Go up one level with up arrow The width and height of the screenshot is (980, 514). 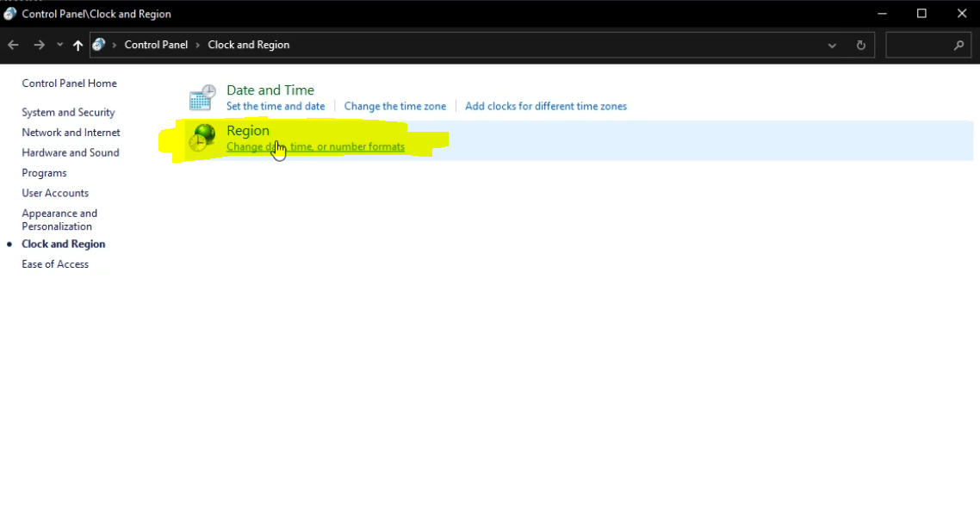(78, 45)
